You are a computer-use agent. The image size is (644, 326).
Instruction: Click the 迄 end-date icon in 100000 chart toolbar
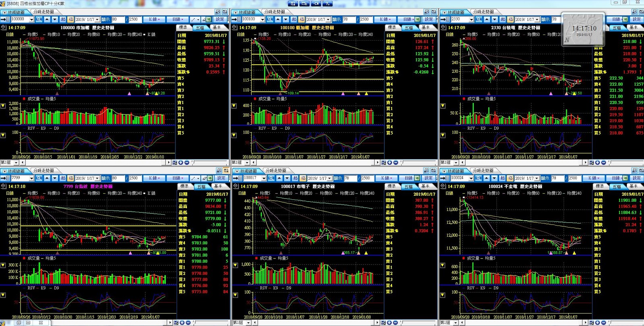click(71, 19)
